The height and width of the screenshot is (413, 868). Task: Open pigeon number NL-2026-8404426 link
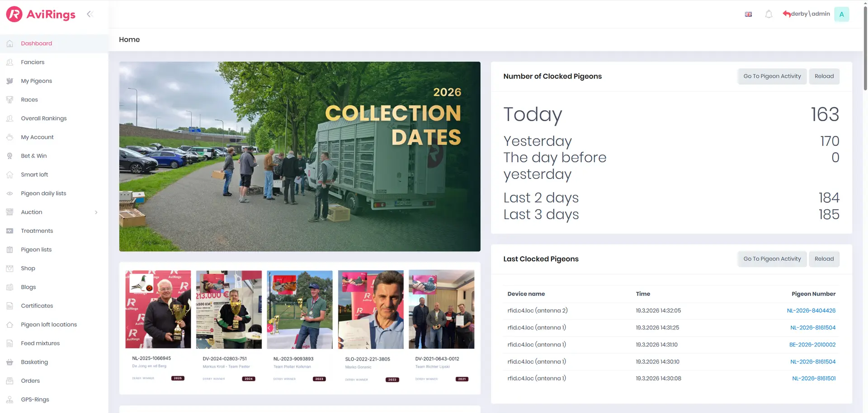(x=811, y=311)
